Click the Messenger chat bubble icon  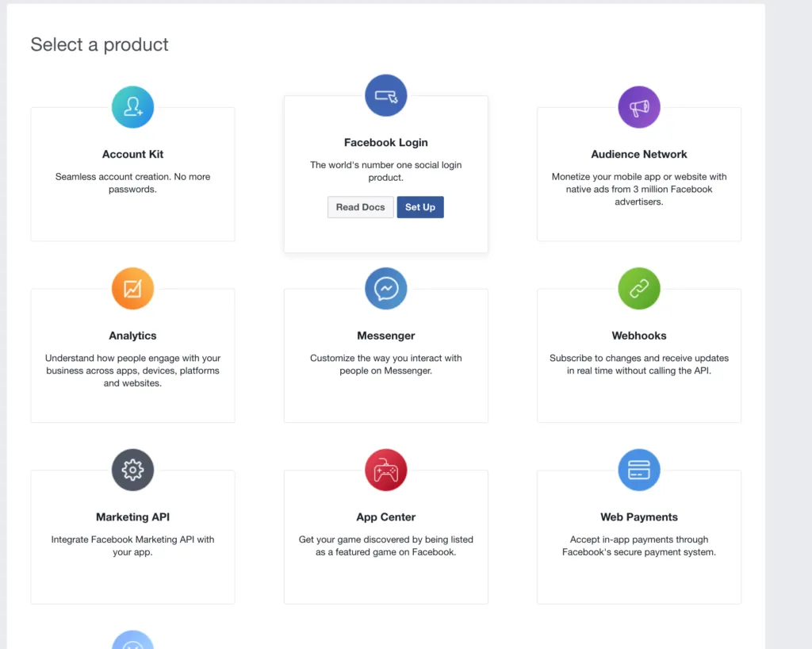tap(386, 289)
